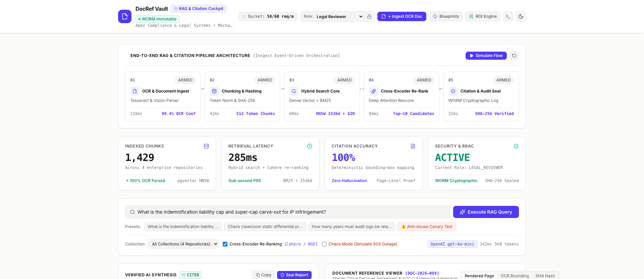This screenshot has height=279, width=644.
Task: Enable Chaos Mode simulate 503 outage checkbox
Action: click(324, 244)
